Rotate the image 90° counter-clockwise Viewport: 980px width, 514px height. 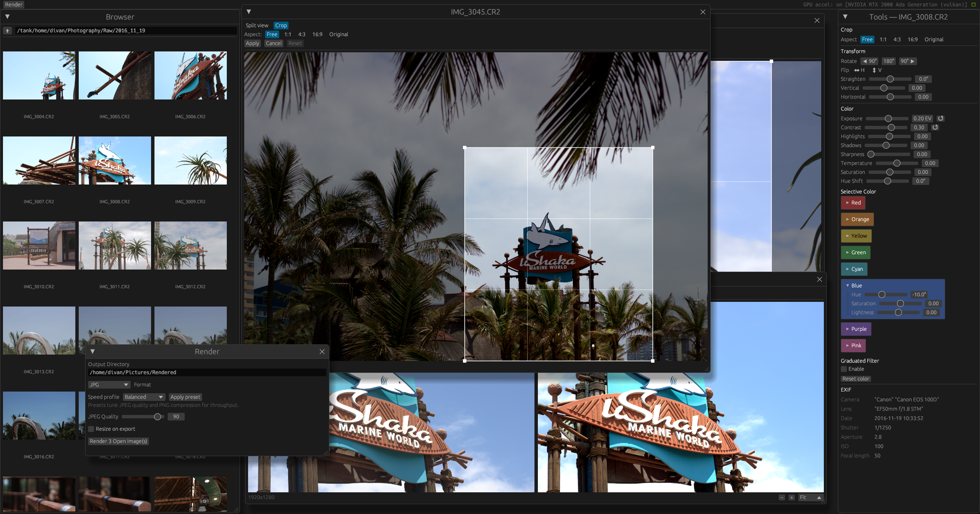(869, 61)
